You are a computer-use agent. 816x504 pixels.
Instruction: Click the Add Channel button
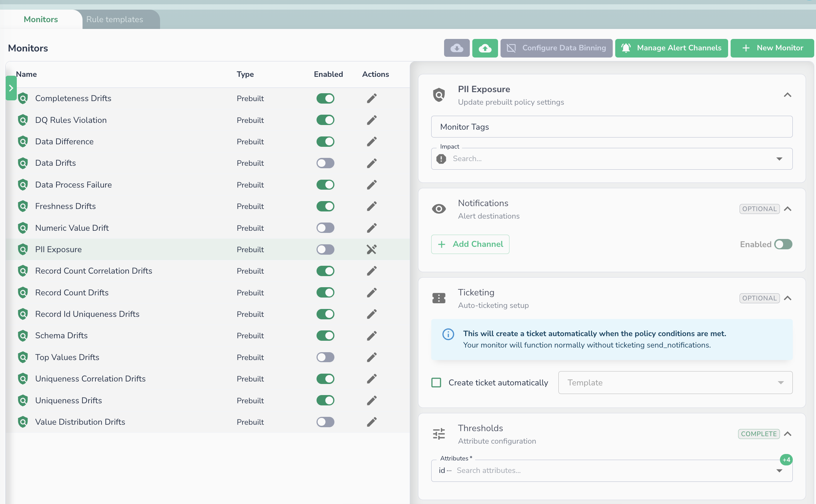[x=470, y=244]
